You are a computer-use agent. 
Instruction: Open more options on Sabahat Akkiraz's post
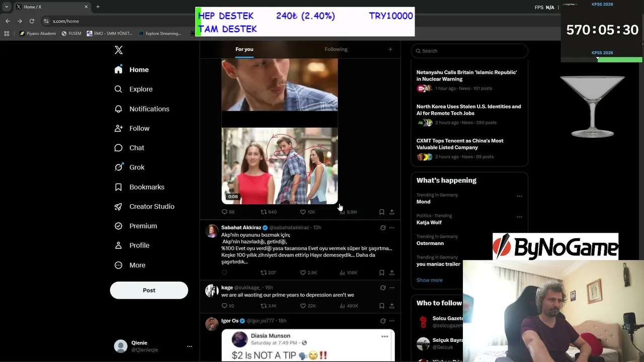point(392,228)
